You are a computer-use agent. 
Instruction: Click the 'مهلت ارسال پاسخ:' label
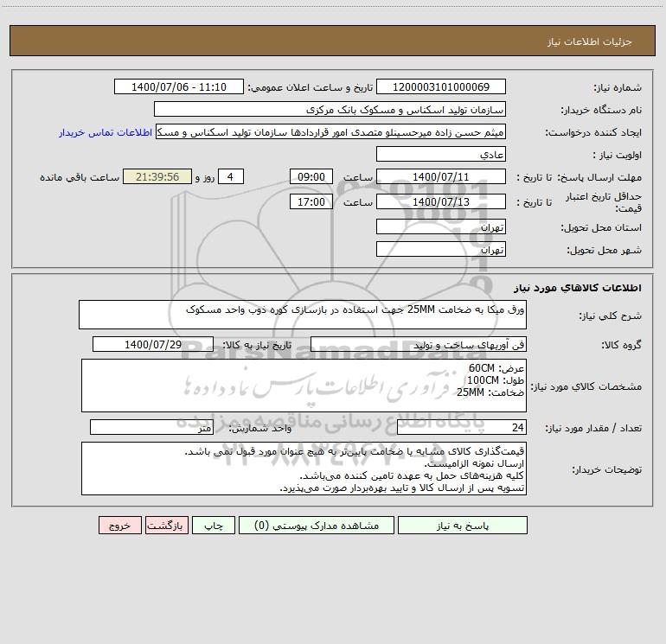(x=599, y=177)
